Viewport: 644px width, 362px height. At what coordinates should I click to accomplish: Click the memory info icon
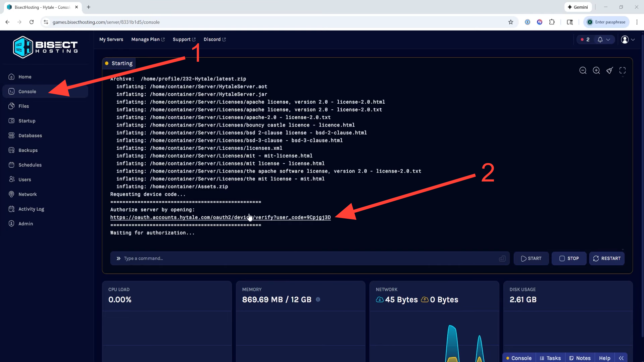coord(318,300)
